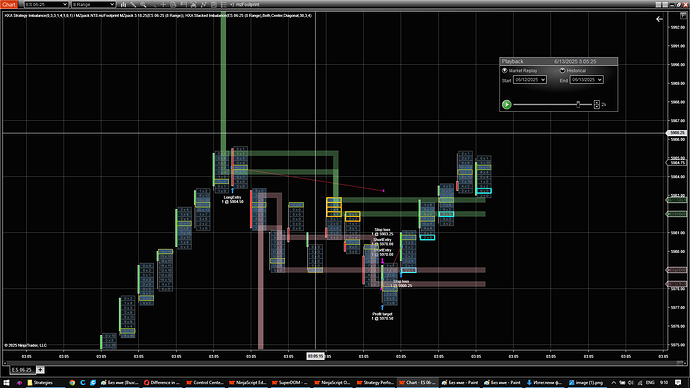Start playback with green play button
690x388 pixels.
tap(506, 104)
